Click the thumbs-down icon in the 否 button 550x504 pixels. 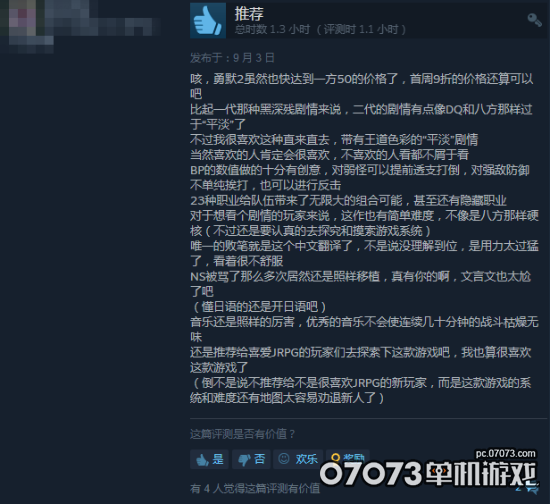[x=244, y=459]
